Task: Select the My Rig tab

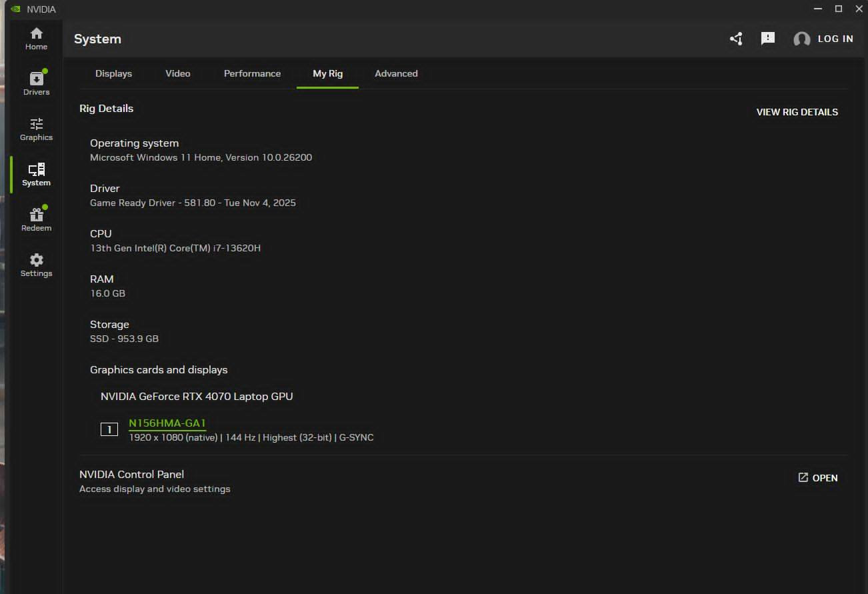Action: pyautogui.click(x=328, y=73)
